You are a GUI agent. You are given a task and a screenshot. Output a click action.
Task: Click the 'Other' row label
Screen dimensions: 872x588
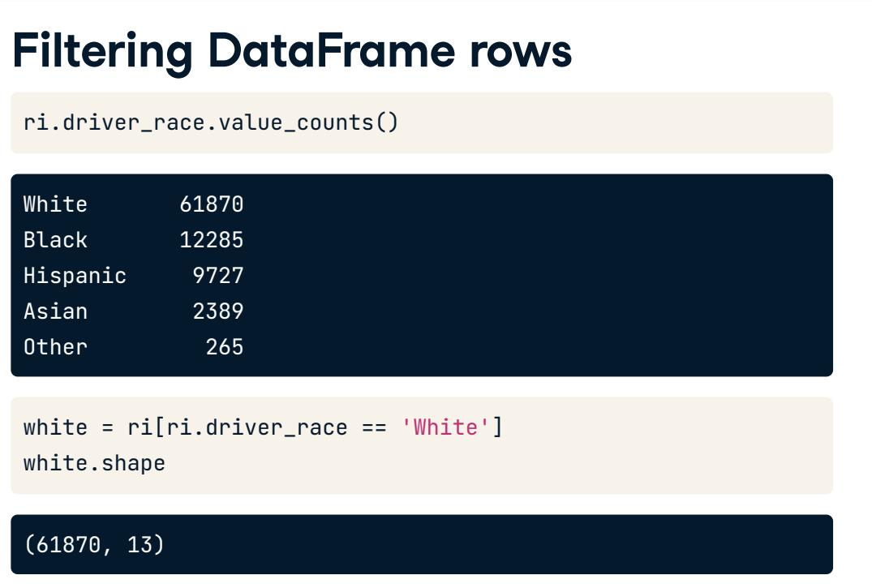click(56, 347)
